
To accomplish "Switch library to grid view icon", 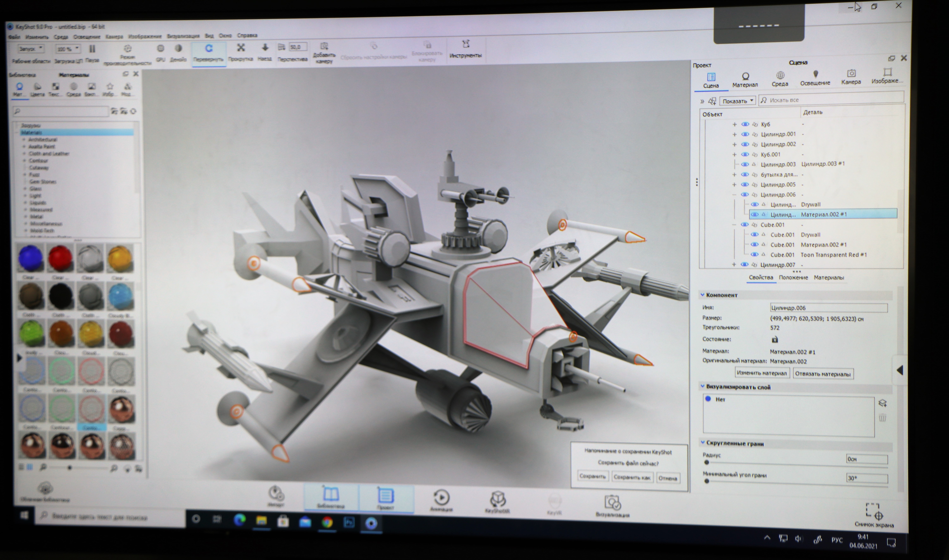I will point(29,467).
